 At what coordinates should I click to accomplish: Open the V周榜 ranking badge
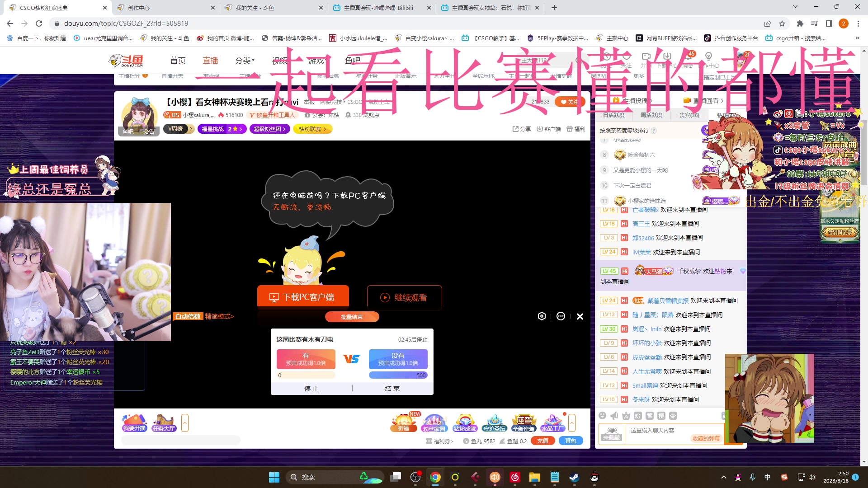[x=178, y=129]
